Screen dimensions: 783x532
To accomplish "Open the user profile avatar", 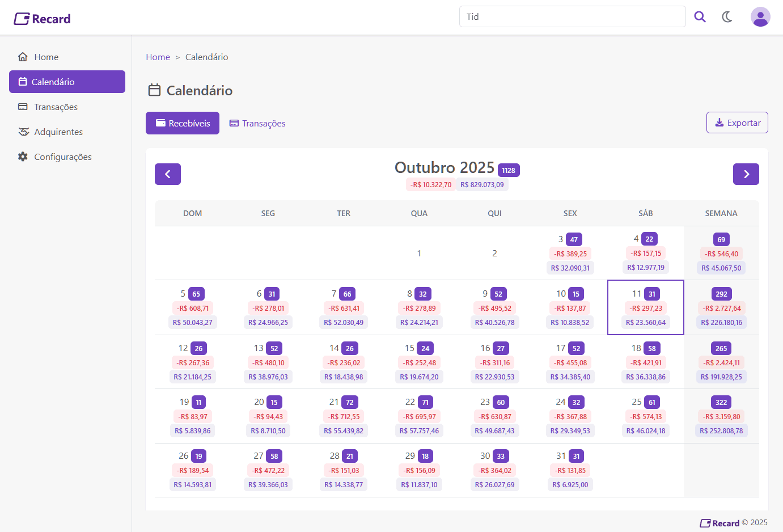I will click(760, 17).
